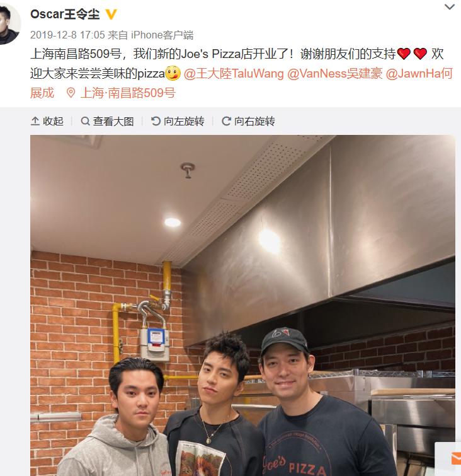
Task: Open the @VanNess吴建豪 mention
Action: [x=335, y=74]
